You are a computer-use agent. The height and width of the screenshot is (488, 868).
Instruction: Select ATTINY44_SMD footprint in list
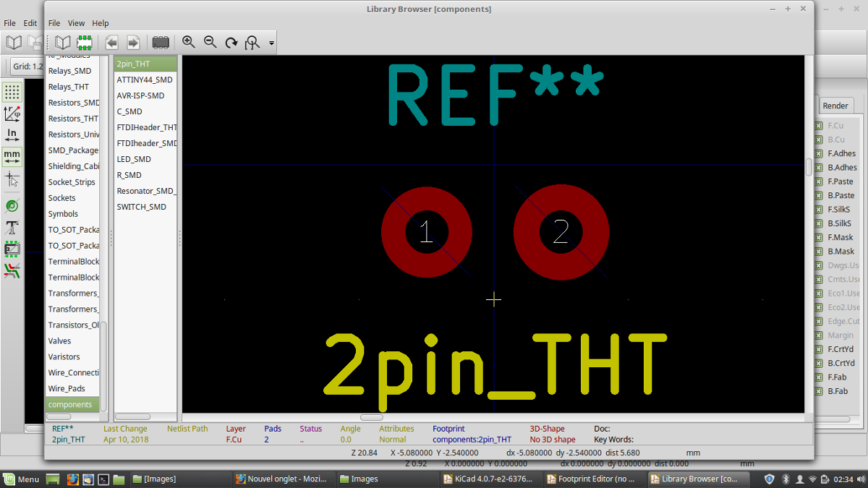pos(145,80)
